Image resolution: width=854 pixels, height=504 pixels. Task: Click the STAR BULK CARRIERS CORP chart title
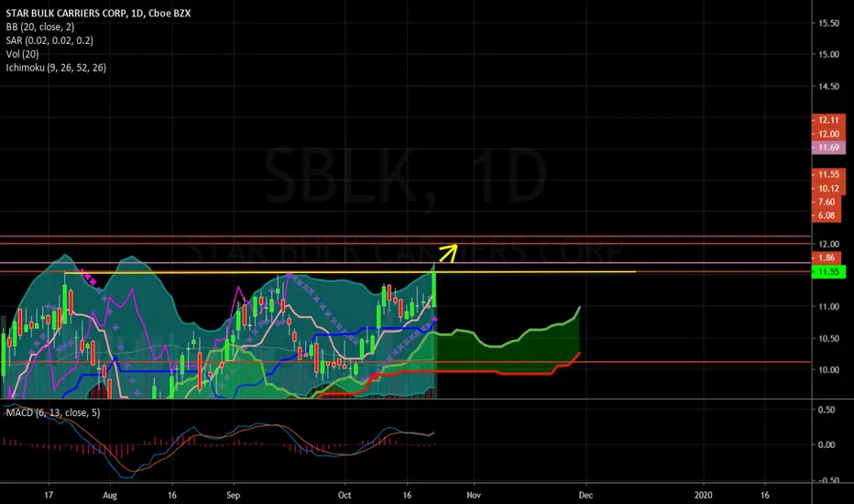click(98, 13)
